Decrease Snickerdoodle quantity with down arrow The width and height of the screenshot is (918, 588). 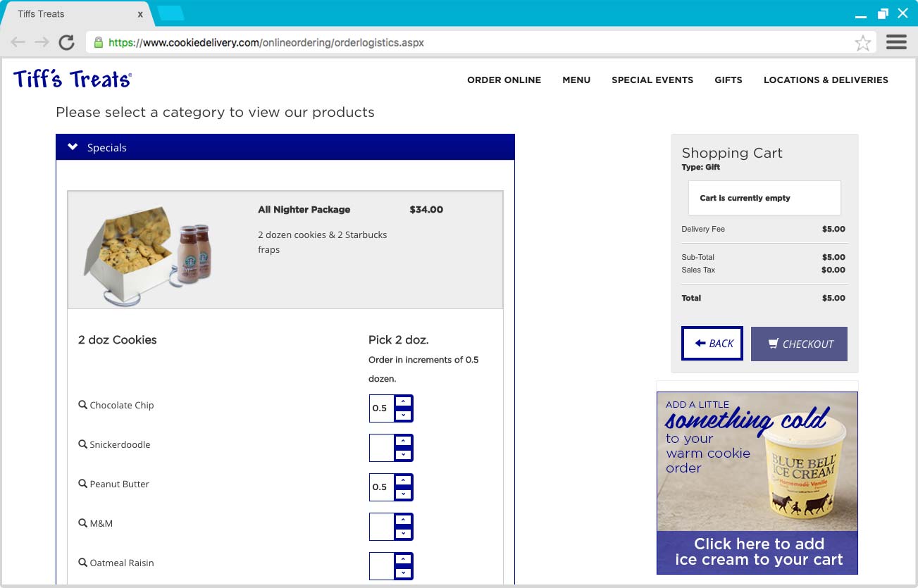[403, 454]
